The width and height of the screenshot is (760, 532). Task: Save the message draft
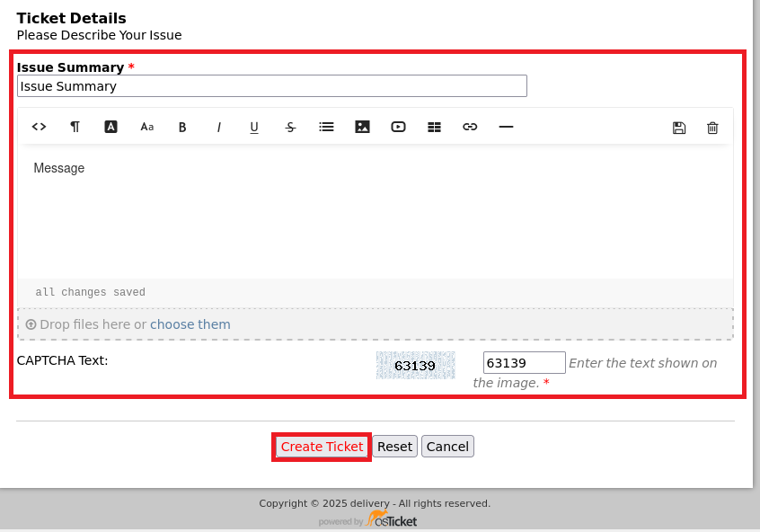coord(679,128)
